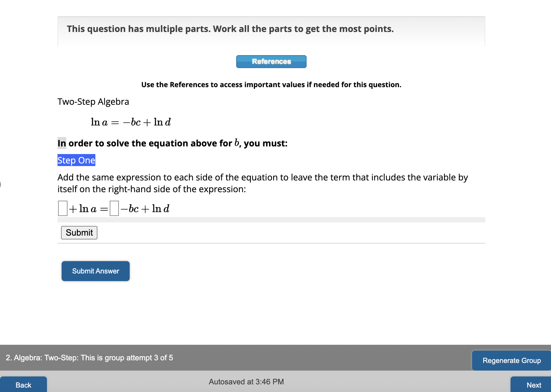Click Regenerate Group for a new problem
Image resolution: width=551 pixels, height=392 pixels.
[511, 360]
